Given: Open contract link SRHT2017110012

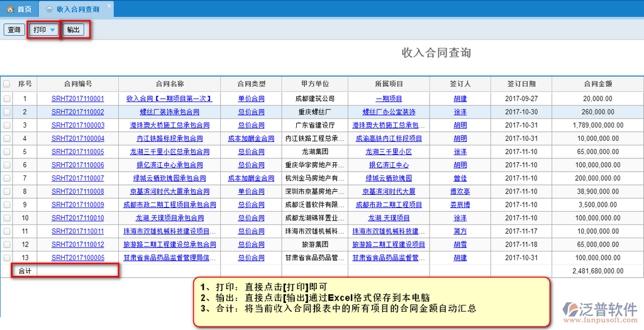Looking at the screenshot, I should [78, 245].
